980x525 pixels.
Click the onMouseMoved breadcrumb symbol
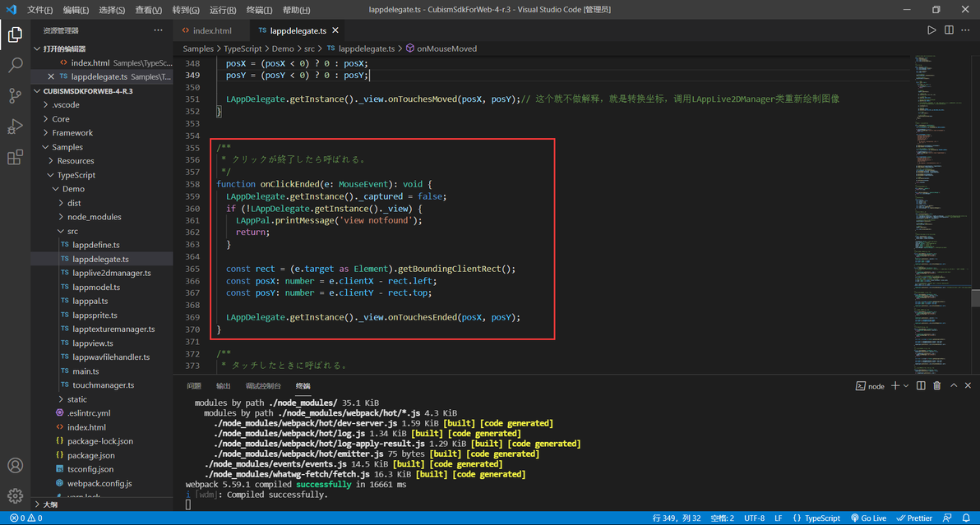(x=441, y=48)
